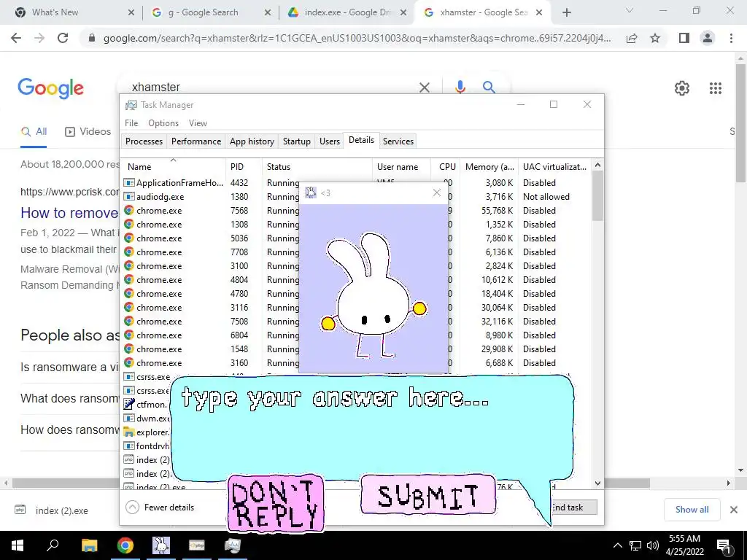Image resolution: width=747 pixels, height=560 pixels.
Task: Open Task Manager View menu
Action: (198, 122)
